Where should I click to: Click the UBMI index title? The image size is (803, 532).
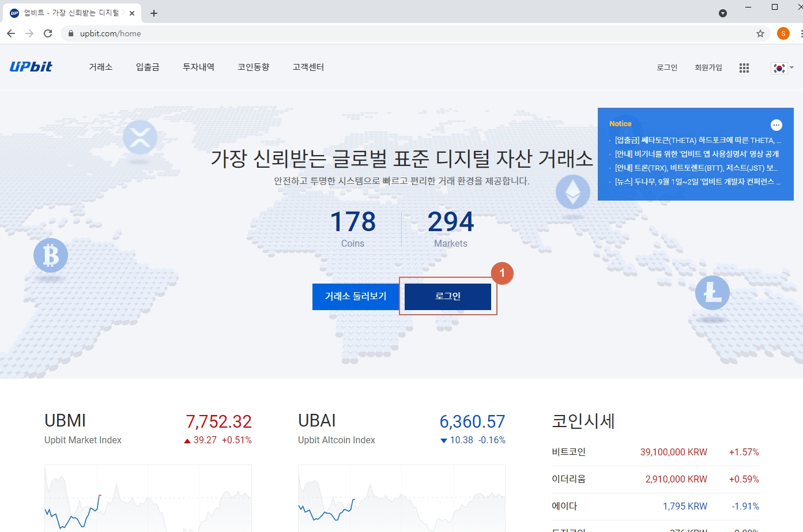click(65, 421)
